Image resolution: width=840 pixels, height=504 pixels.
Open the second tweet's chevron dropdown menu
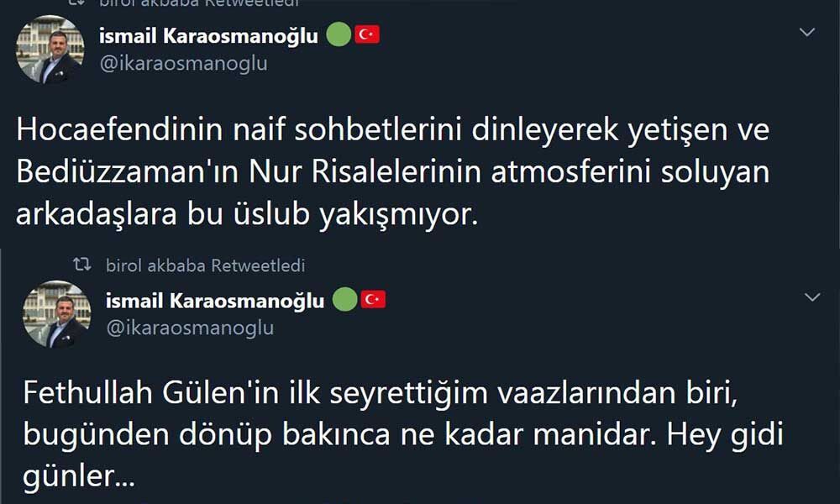(x=812, y=298)
